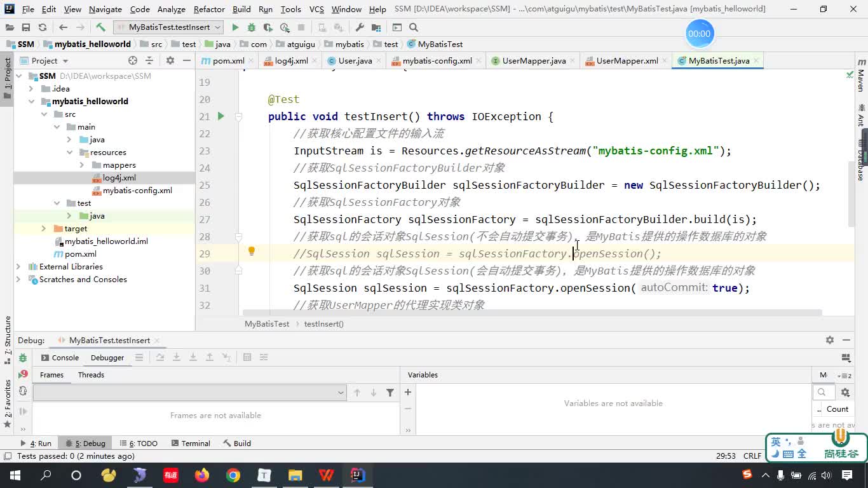Click the CRLF line separator in the status bar
The width and height of the screenshot is (868, 488).
[x=752, y=456]
